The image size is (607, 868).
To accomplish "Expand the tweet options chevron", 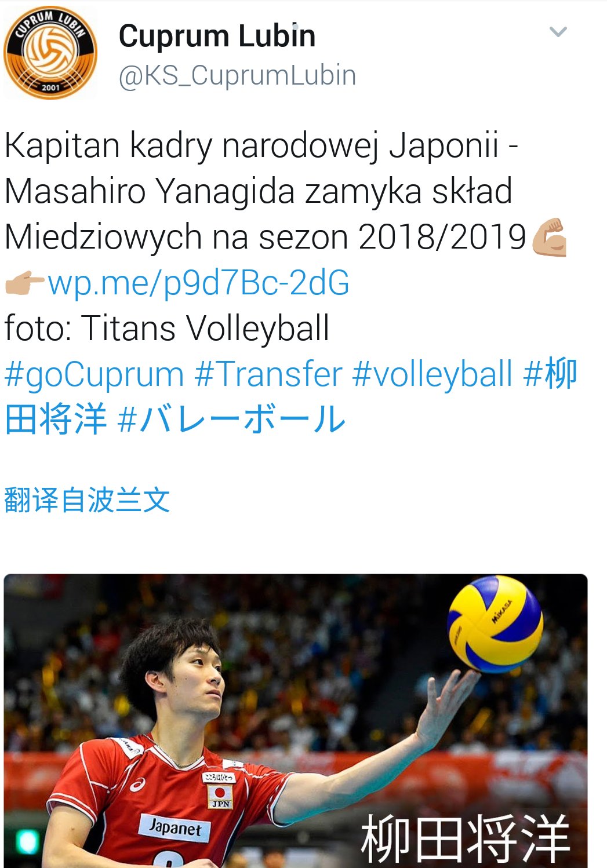I will tap(558, 32).
